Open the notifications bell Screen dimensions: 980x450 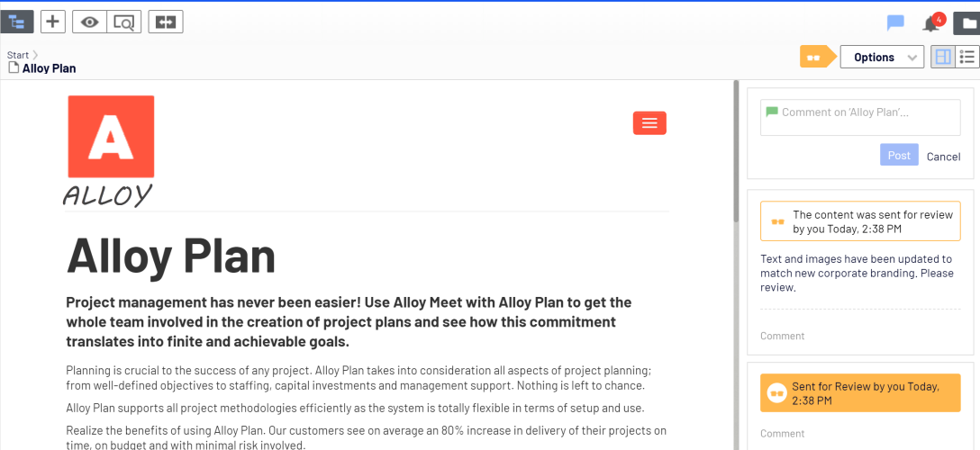[x=931, y=22]
